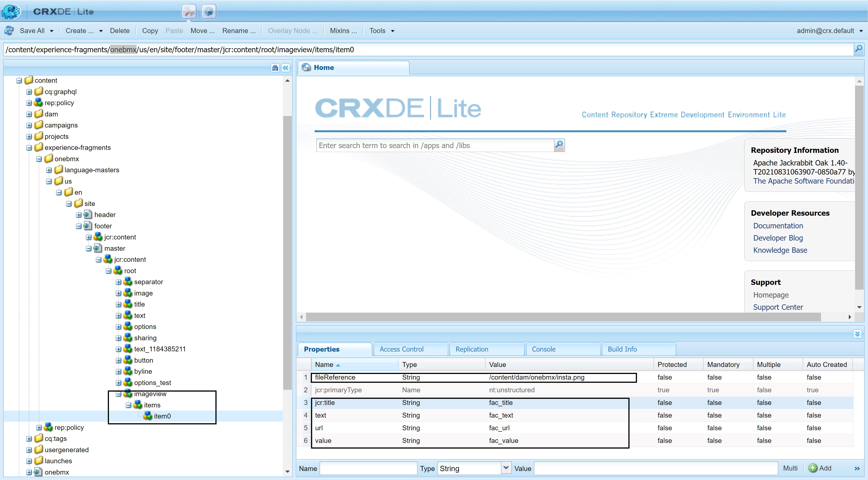This screenshot has height=480, width=868.
Task: Open the Save All dropdown arrow
Action: pyautogui.click(x=52, y=31)
